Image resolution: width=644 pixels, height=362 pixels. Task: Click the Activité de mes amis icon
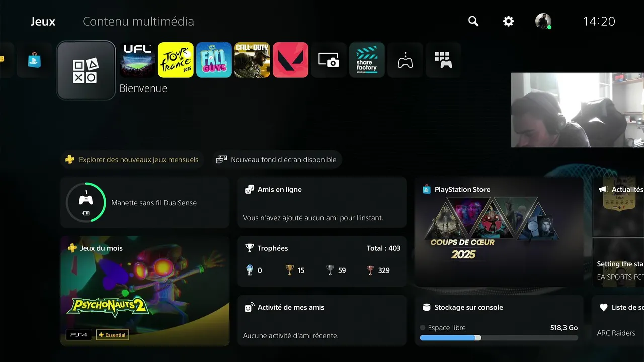pyautogui.click(x=249, y=307)
